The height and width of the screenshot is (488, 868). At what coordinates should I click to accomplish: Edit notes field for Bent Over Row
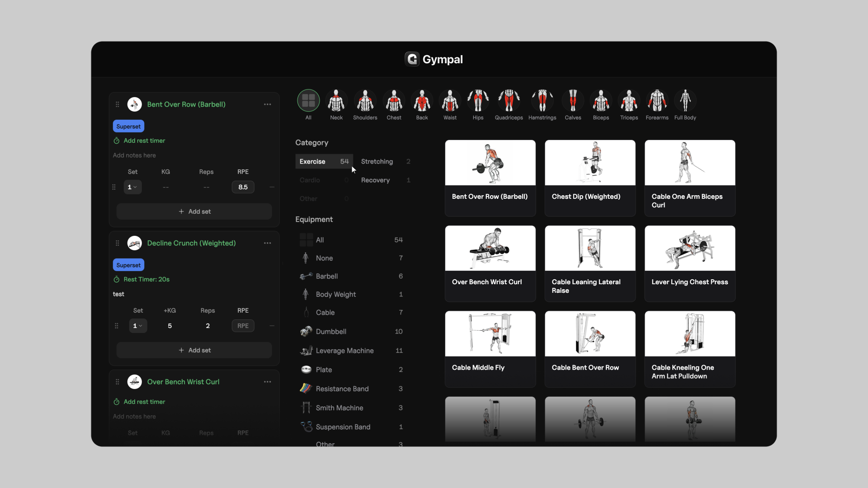coord(134,155)
